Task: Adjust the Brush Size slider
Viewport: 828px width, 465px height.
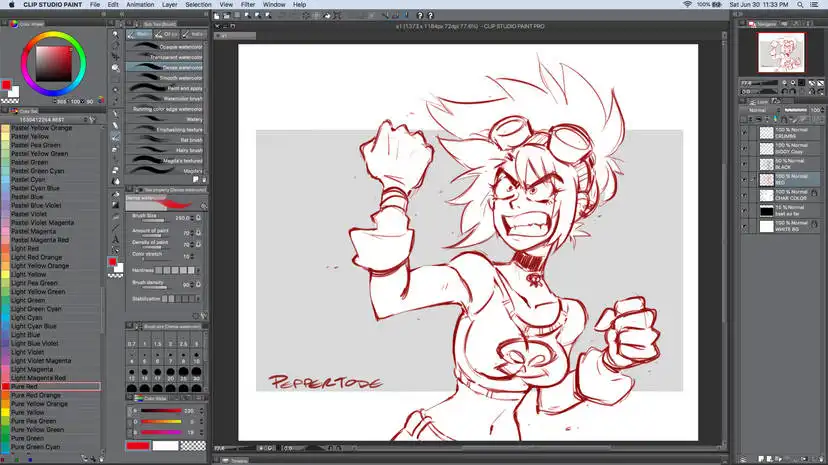Action: pos(154,220)
